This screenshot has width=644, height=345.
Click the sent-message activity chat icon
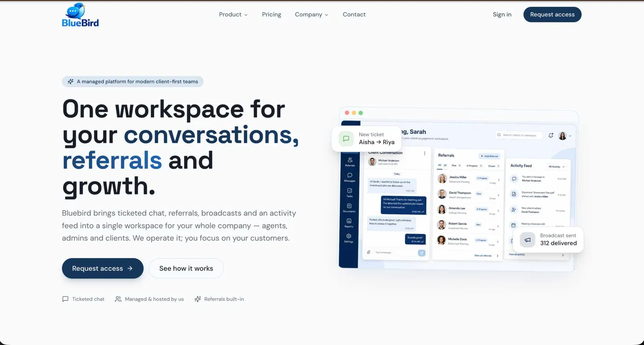pos(514,179)
